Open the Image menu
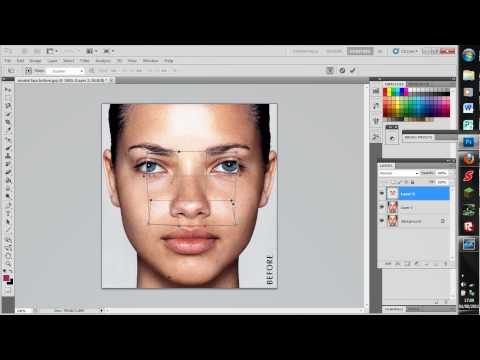The width and height of the screenshot is (480, 360). (x=35, y=61)
